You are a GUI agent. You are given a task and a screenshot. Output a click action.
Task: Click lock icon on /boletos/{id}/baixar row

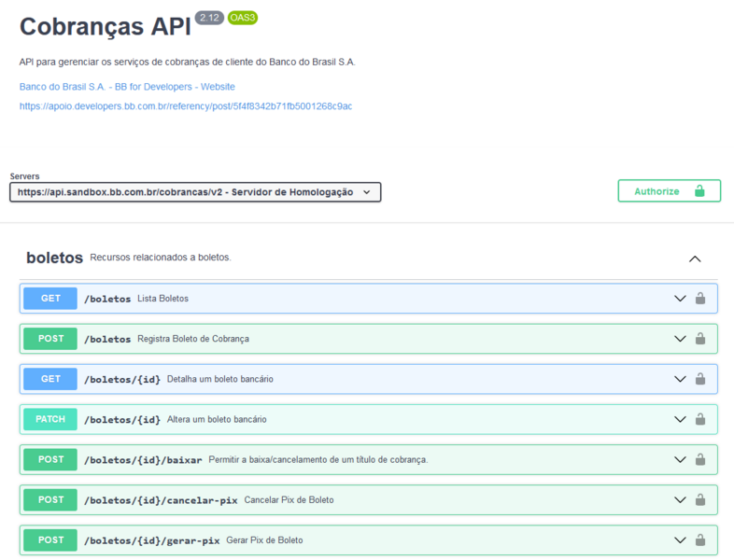[699, 459]
